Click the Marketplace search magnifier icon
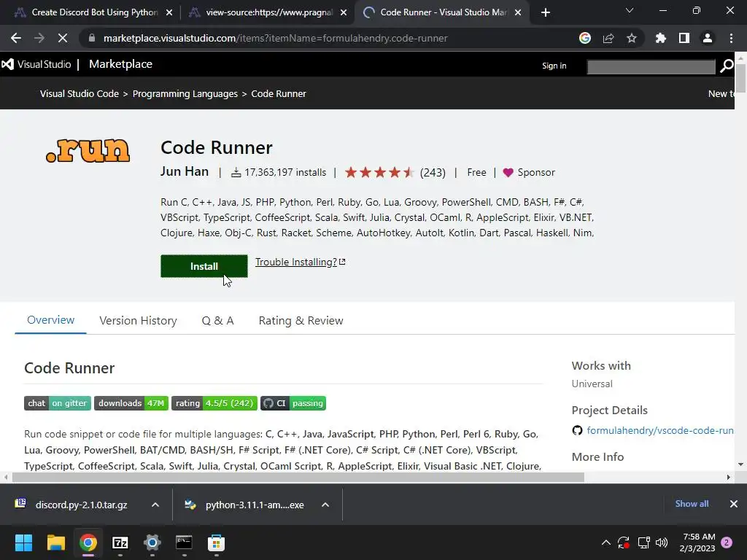Viewport: 747px width, 560px height. 727,66
